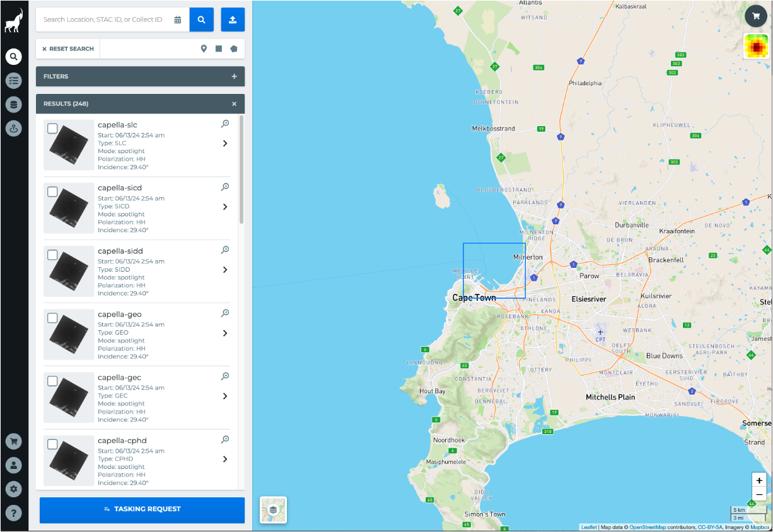Zoom to the capella-sicd footprint
Viewport: 773px width, 532px height.
pos(225,187)
